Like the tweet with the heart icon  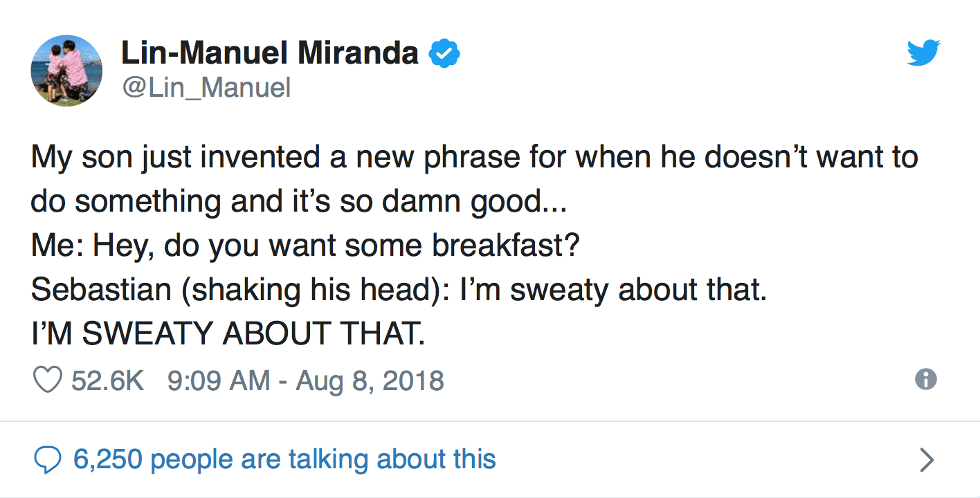tap(48, 380)
